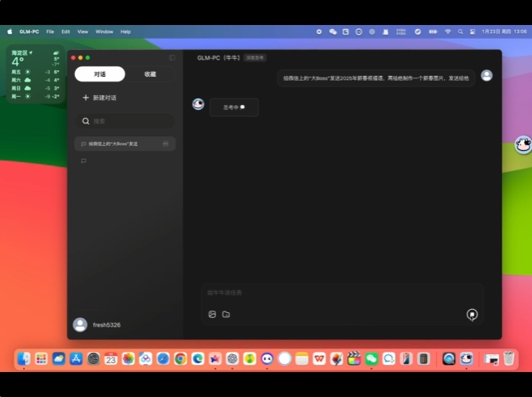The height and width of the screenshot is (397, 532).
Task: Click the GLM-PC（牛牛）chat title
Action: (218, 58)
